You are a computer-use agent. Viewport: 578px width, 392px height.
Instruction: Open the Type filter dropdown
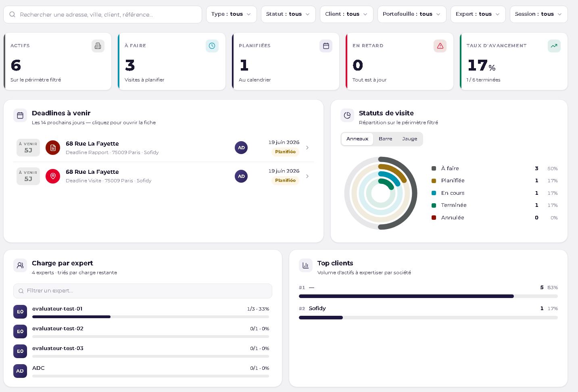[231, 14]
